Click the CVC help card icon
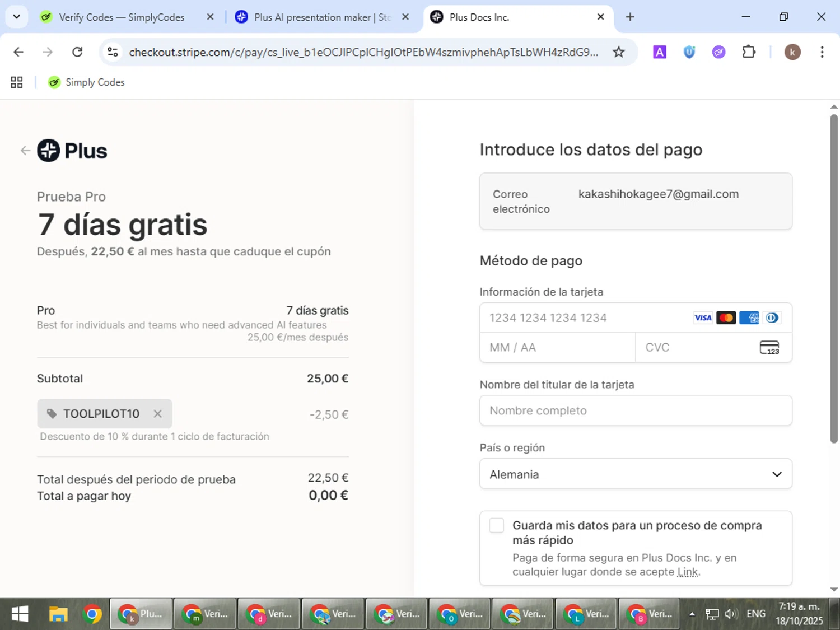The image size is (840, 630). point(769,347)
